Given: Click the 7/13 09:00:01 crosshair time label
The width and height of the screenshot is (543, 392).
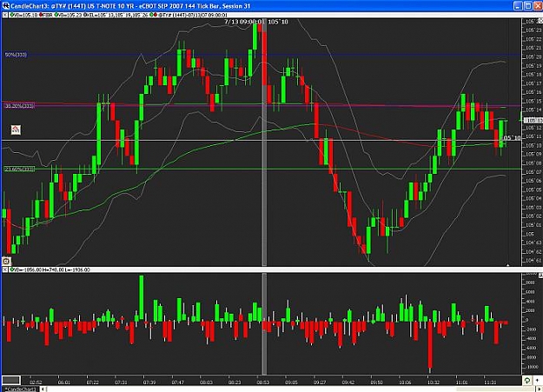Looking at the screenshot, I should coord(244,22).
